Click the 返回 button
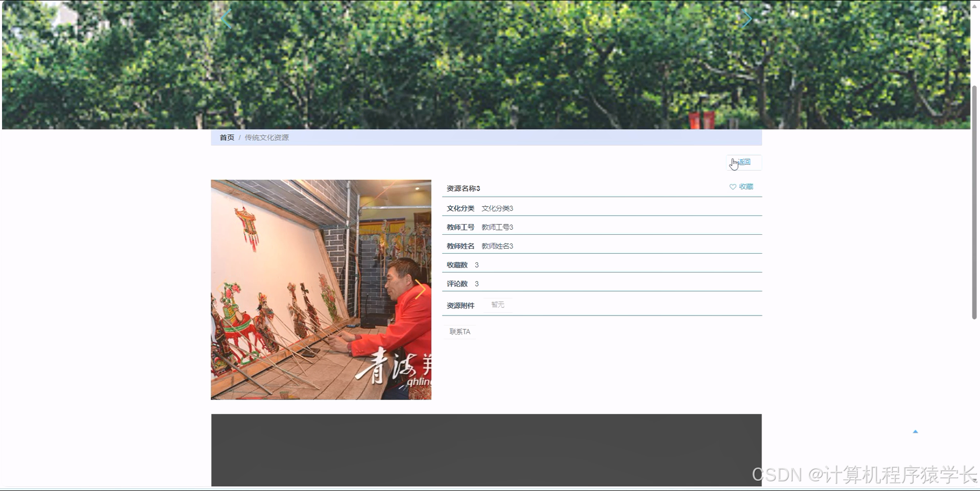The height and width of the screenshot is (491, 980). [x=744, y=162]
